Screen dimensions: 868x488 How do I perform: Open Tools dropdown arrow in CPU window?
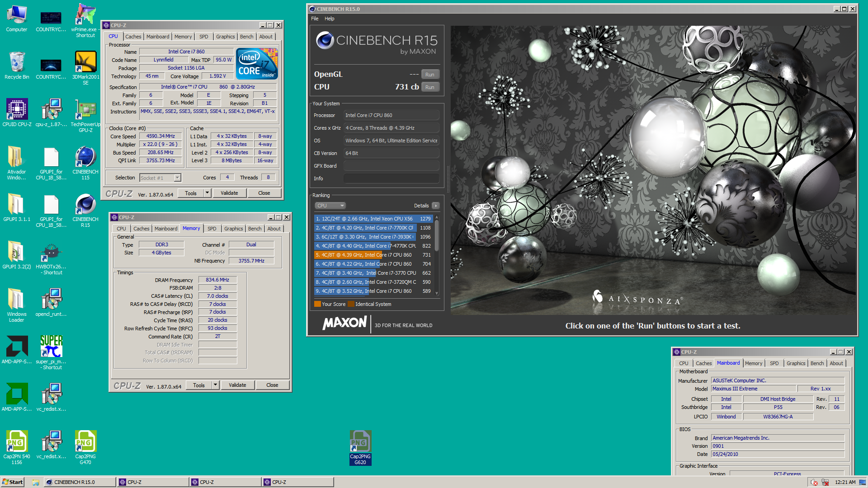pyautogui.click(x=207, y=193)
